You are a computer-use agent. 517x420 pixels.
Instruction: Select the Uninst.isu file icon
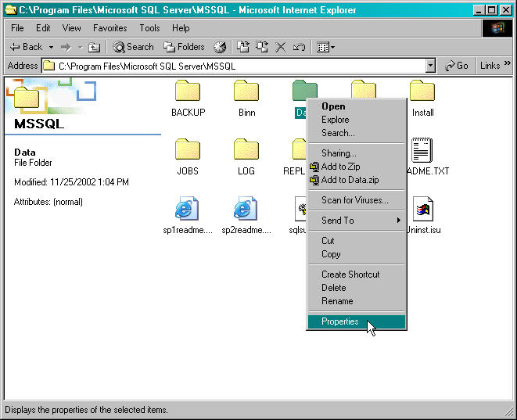pyautogui.click(x=423, y=209)
